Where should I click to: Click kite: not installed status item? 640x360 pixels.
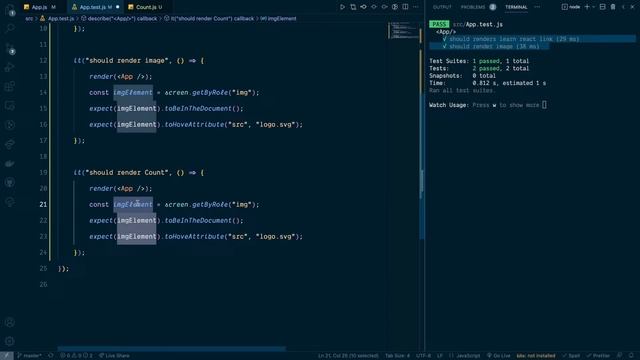(x=536, y=356)
